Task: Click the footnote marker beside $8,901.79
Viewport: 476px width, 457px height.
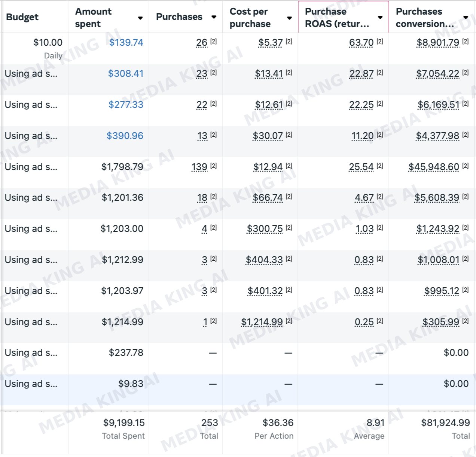Action: (x=465, y=42)
